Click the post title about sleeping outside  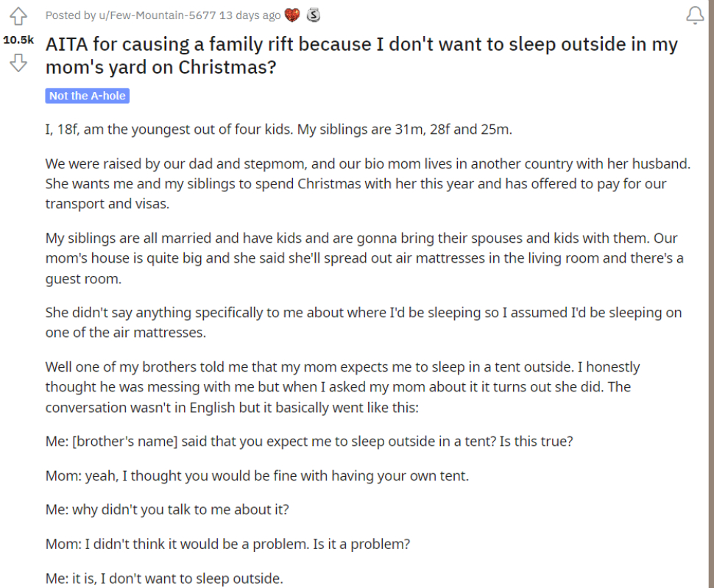coord(361,55)
